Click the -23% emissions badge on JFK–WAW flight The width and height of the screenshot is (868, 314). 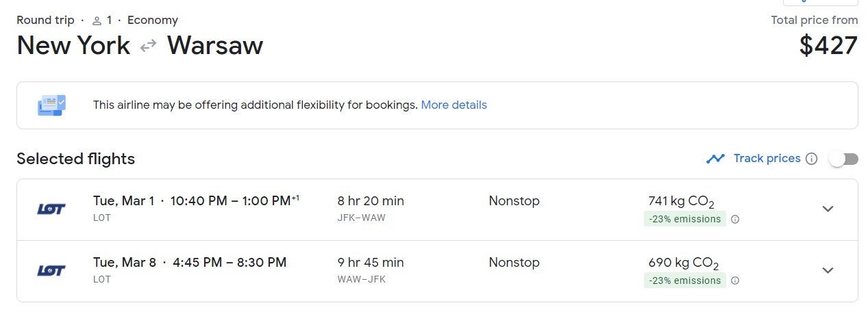pos(684,220)
